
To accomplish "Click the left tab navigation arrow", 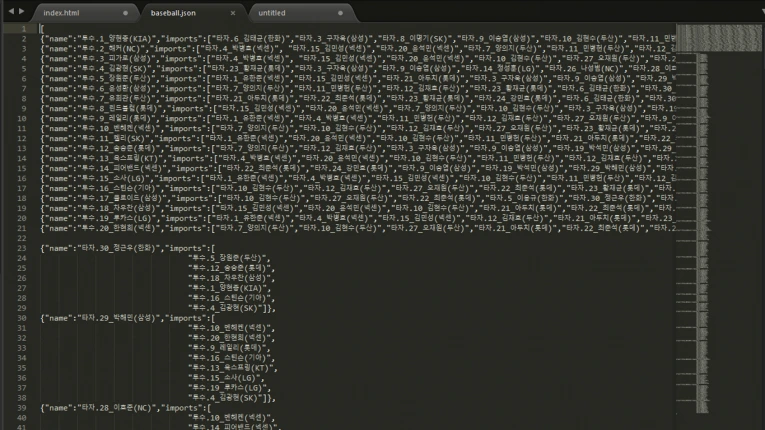I will click(x=11, y=11).
